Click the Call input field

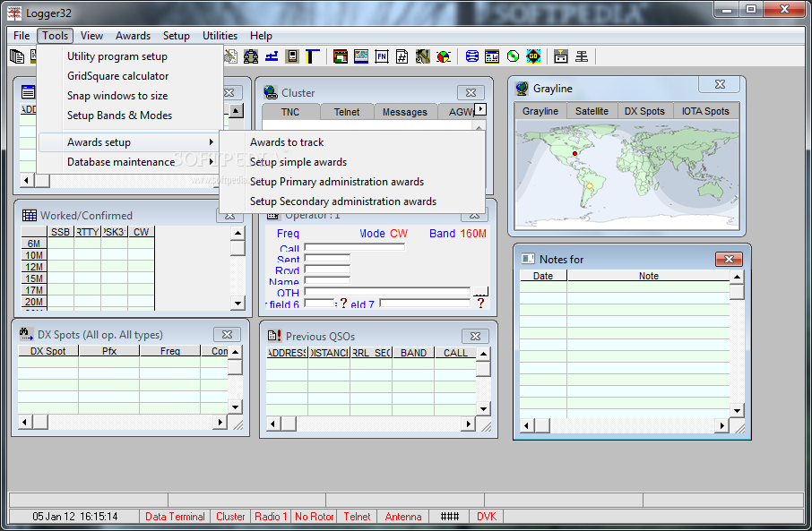click(x=355, y=247)
